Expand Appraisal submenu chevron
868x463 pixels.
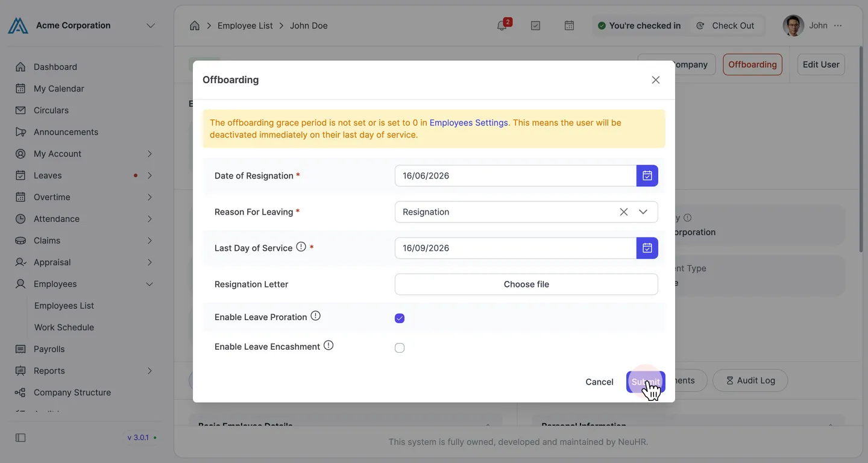tap(149, 262)
